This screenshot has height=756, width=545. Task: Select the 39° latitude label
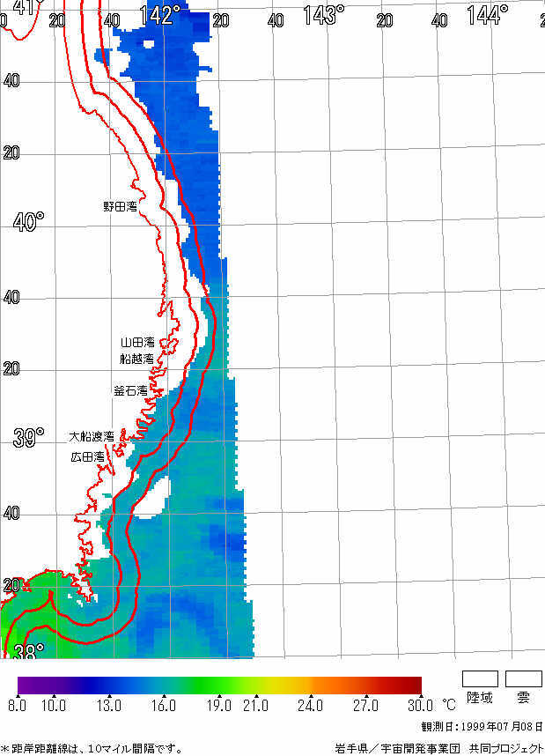click(x=28, y=437)
